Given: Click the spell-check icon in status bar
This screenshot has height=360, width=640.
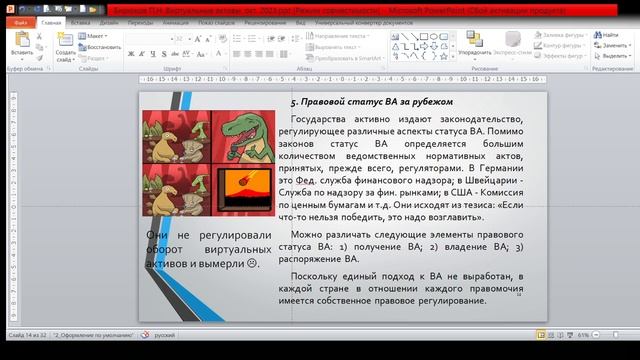Looking at the screenshot, I should [x=145, y=335].
